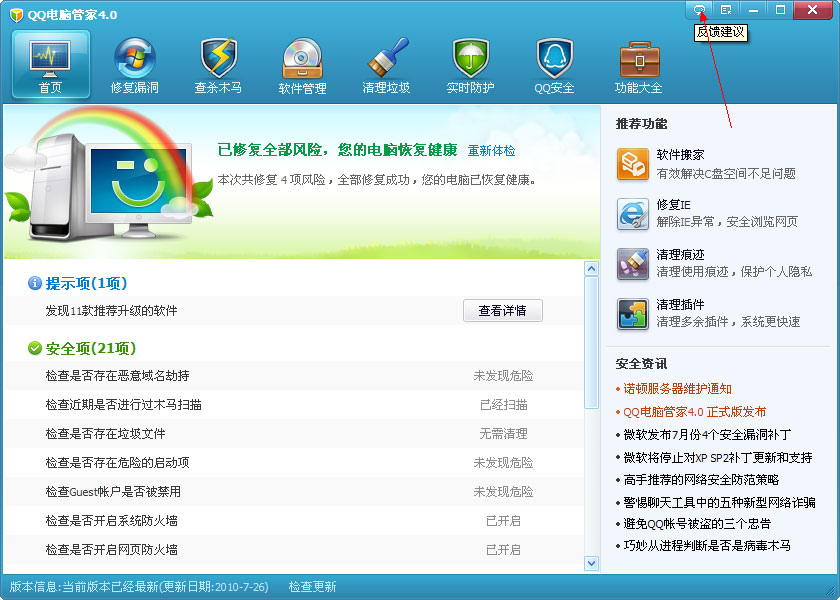Open news 微软发布7月份4个安全漏洞补丁

[x=707, y=434]
